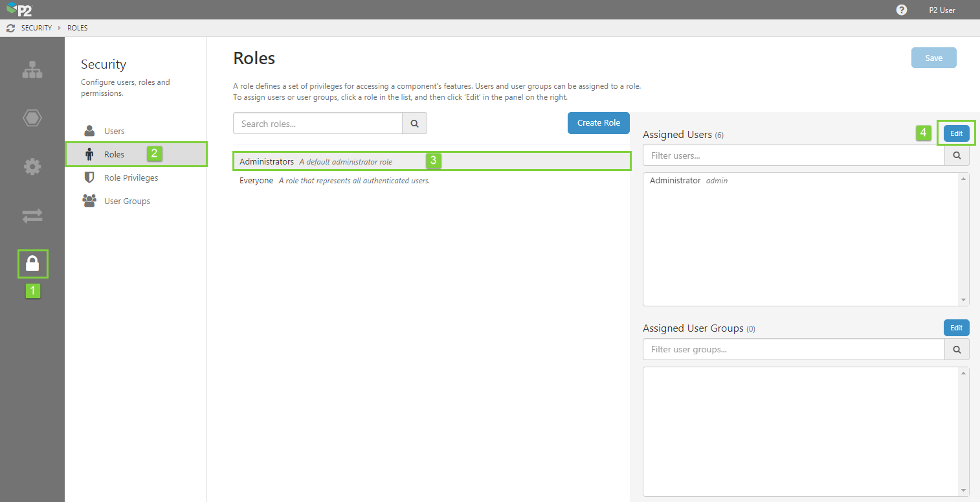The height and width of the screenshot is (502, 980).
Task: Click Edit for Assigned User Groups
Action: [x=956, y=328]
